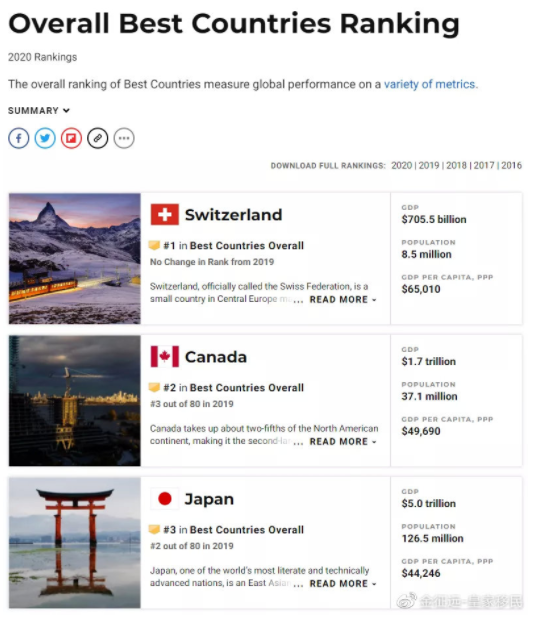Open the variety of metrics link
Viewport: 533px width, 621px height.
coord(429,84)
